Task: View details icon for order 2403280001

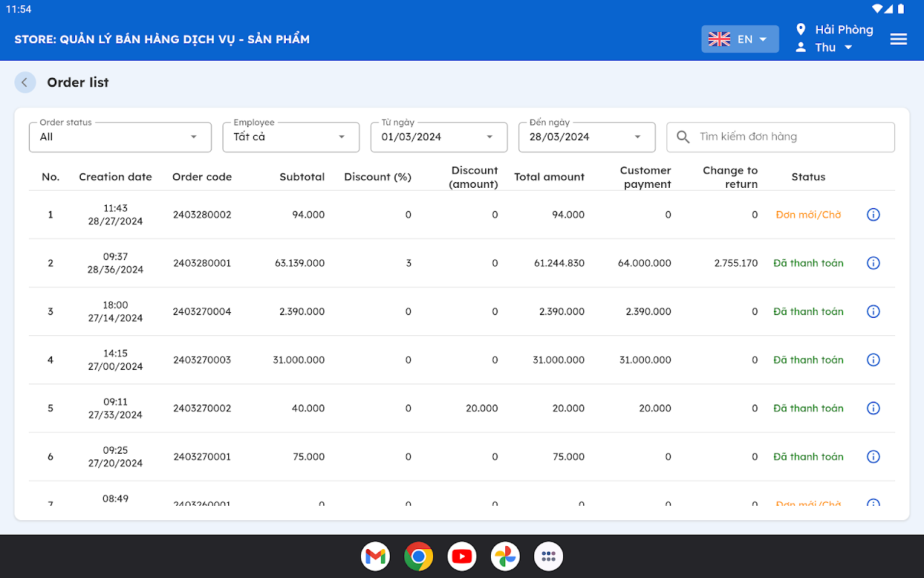Action: [873, 263]
